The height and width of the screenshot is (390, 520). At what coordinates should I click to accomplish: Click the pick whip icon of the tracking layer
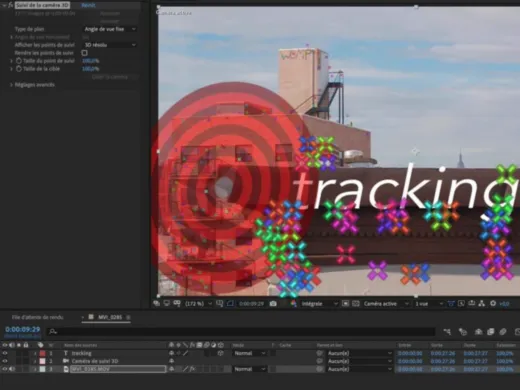[x=320, y=353]
